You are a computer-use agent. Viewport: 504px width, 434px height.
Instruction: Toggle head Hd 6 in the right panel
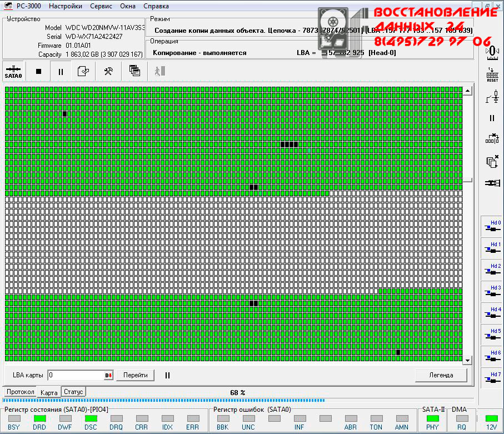[492, 356]
